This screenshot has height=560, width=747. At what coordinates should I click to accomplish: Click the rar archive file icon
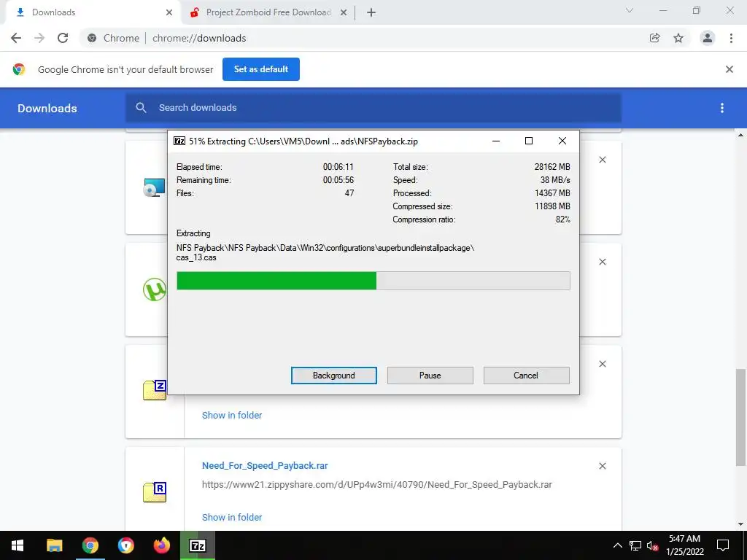tap(155, 492)
